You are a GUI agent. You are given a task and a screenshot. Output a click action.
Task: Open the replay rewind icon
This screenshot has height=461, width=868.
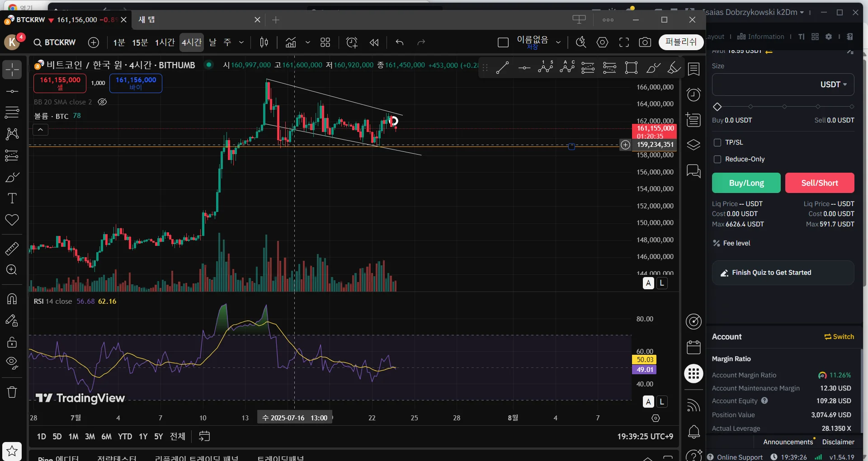pyautogui.click(x=374, y=42)
